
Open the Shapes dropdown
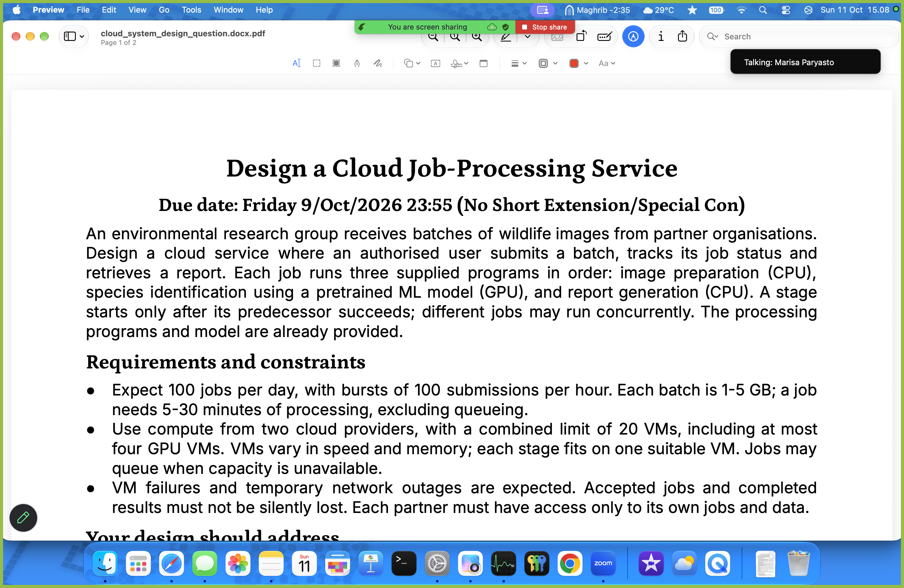pyautogui.click(x=412, y=63)
